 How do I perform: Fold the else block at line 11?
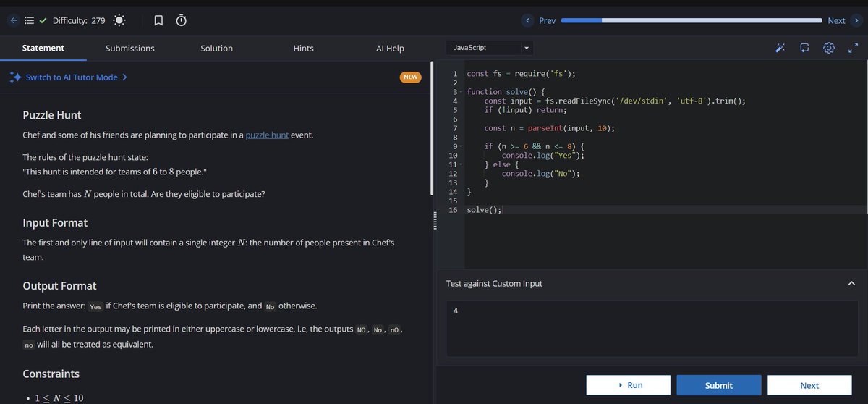[462, 164]
